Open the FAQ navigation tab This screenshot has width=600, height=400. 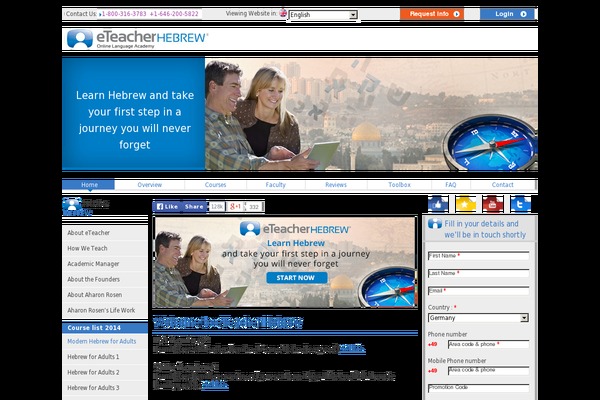pyautogui.click(x=451, y=184)
